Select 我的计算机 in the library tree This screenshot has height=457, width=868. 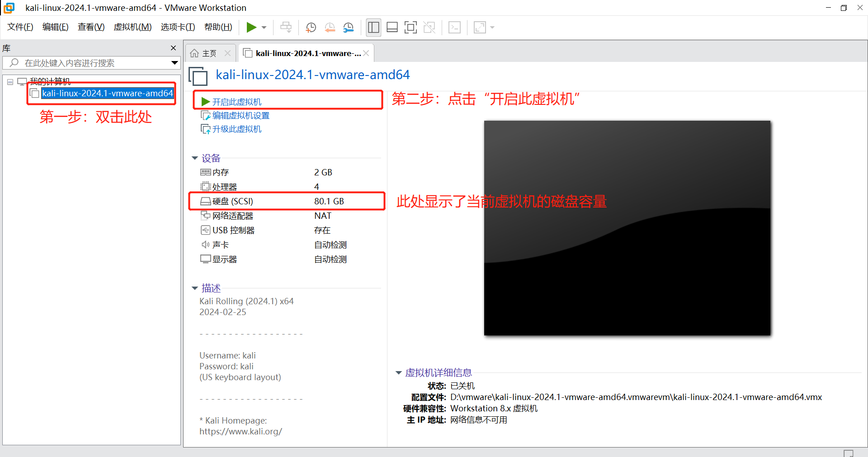pos(50,81)
